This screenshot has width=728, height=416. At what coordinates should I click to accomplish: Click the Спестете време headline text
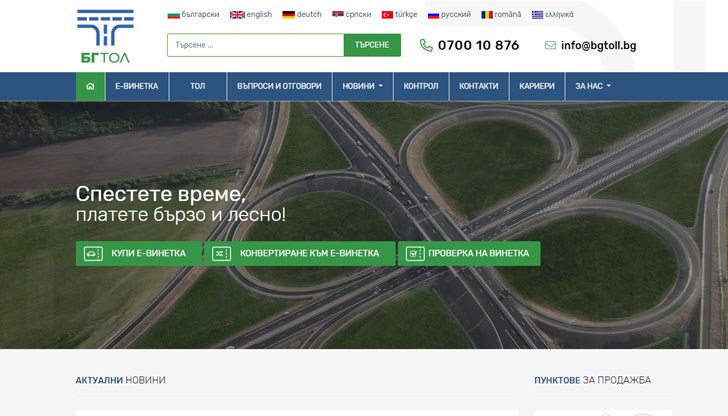click(x=161, y=194)
